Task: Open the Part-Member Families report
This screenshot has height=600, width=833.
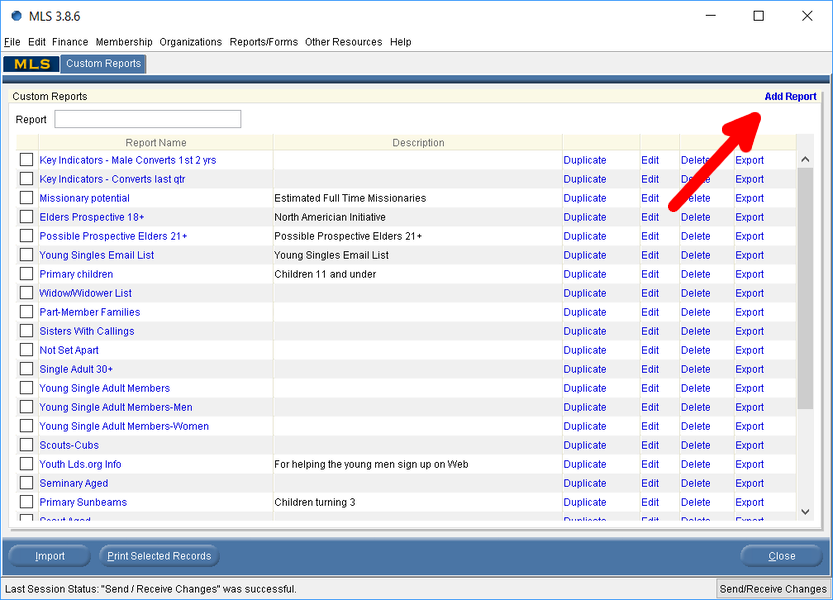Action: (x=90, y=312)
